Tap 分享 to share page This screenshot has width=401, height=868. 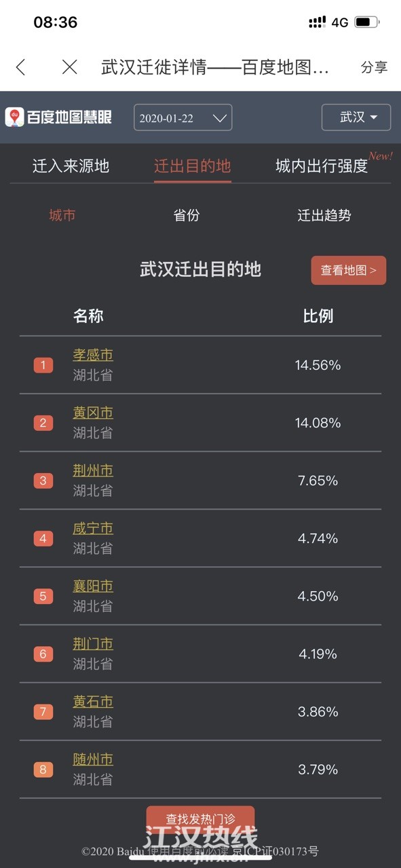point(375,67)
